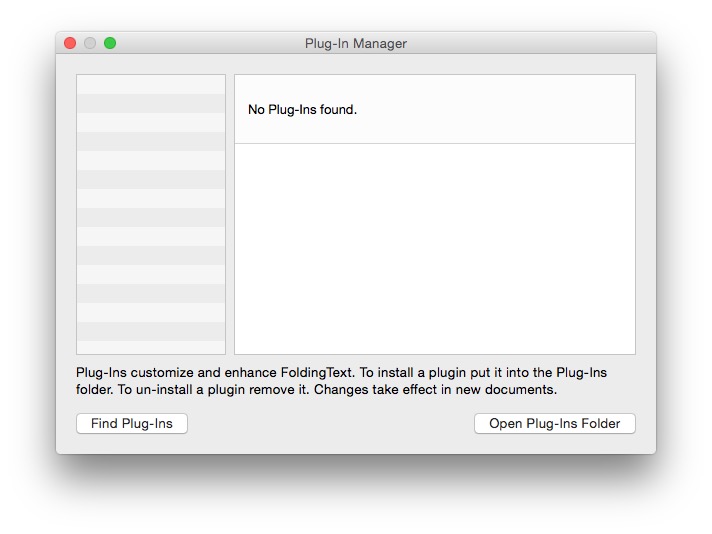Click the top row of the plug-in list
Viewport: 712px width, 534px height.
(x=151, y=84)
